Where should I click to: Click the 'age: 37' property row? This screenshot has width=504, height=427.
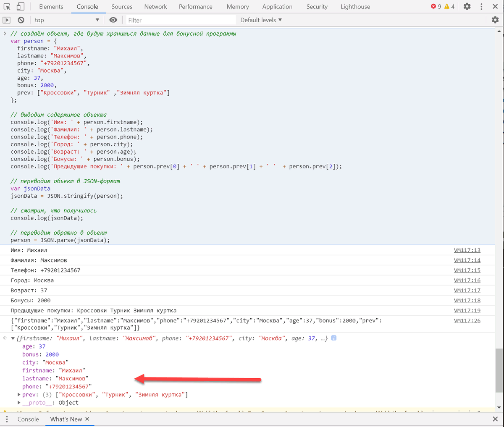click(34, 346)
